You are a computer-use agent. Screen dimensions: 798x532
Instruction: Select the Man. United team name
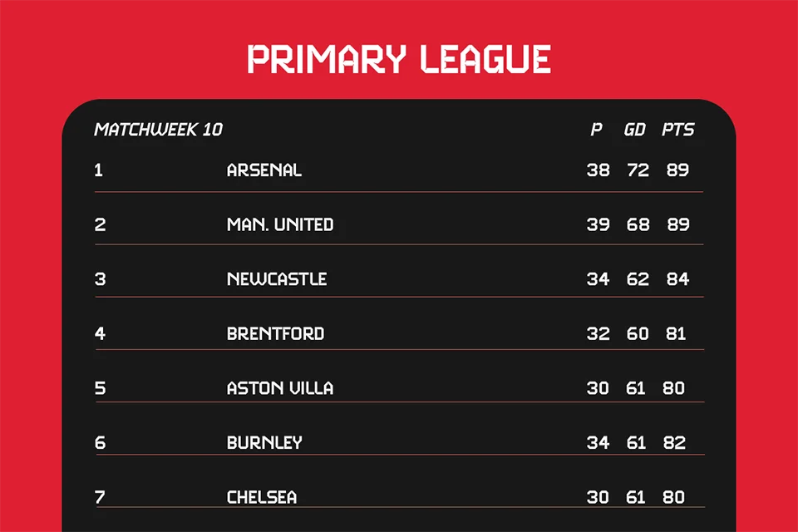(x=280, y=224)
